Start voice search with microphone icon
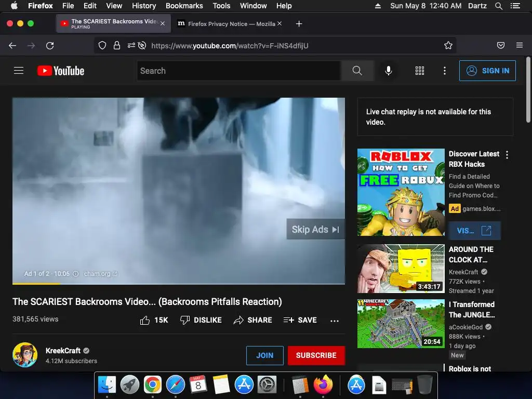The image size is (532, 399). pyautogui.click(x=389, y=71)
